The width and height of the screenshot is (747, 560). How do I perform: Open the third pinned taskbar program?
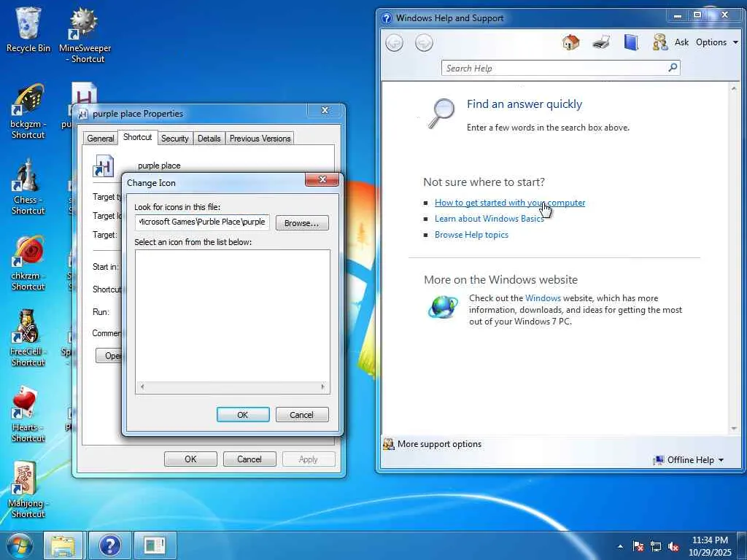(155, 545)
